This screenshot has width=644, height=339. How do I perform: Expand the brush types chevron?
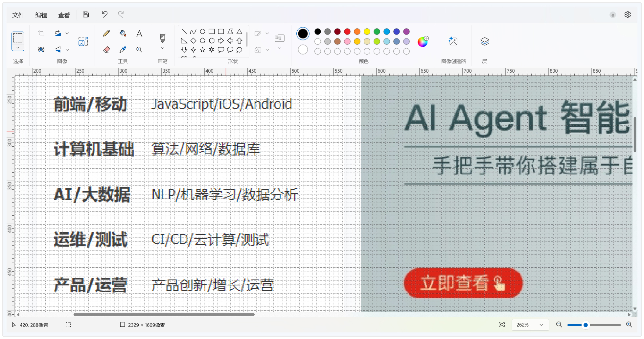(x=163, y=48)
